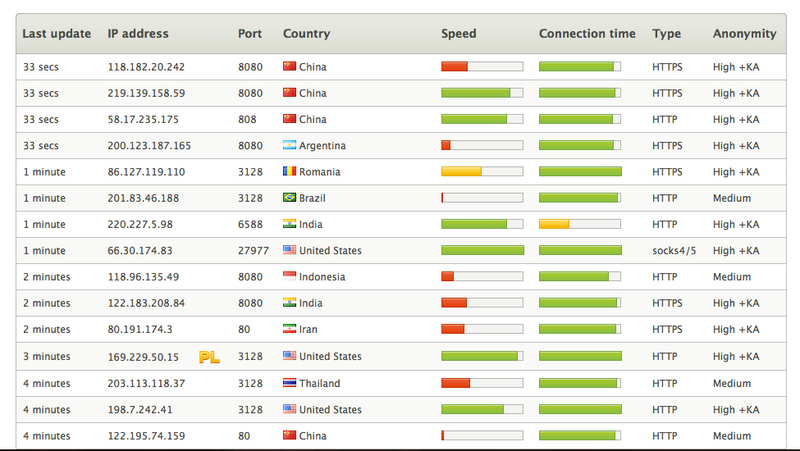
Task: Select IP address 203.113.118.37
Action: [x=146, y=383]
